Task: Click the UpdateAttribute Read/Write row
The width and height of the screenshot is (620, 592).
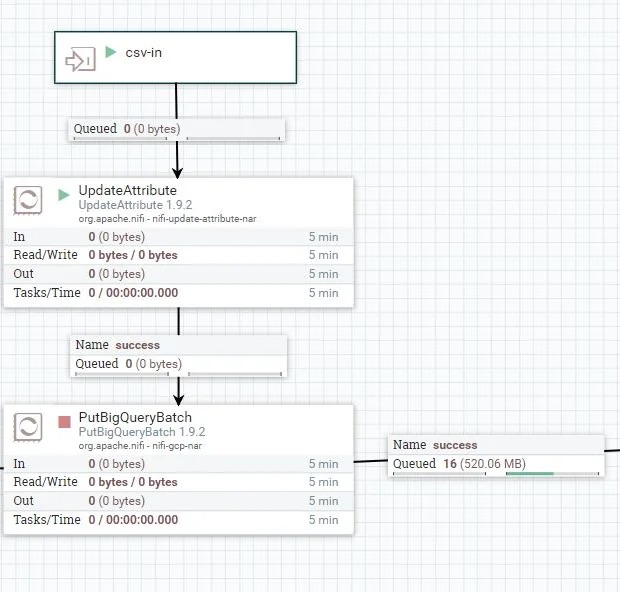Action: pos(179,255)
